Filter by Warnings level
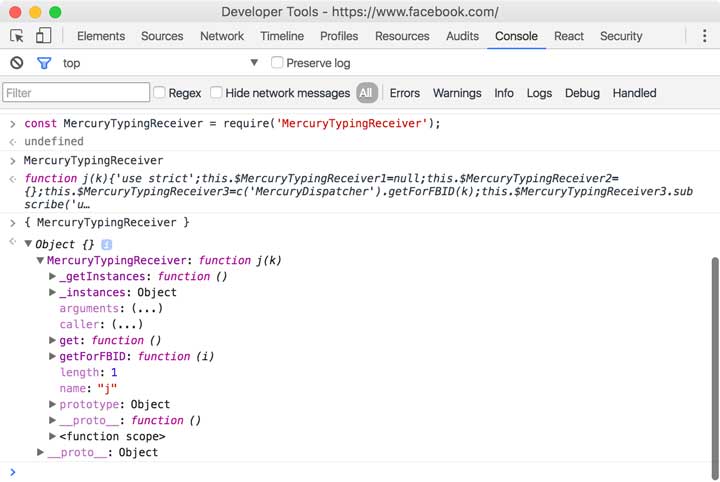Image resolution: width=720 pixels, height=482 pixels. (x=457, y=93)
